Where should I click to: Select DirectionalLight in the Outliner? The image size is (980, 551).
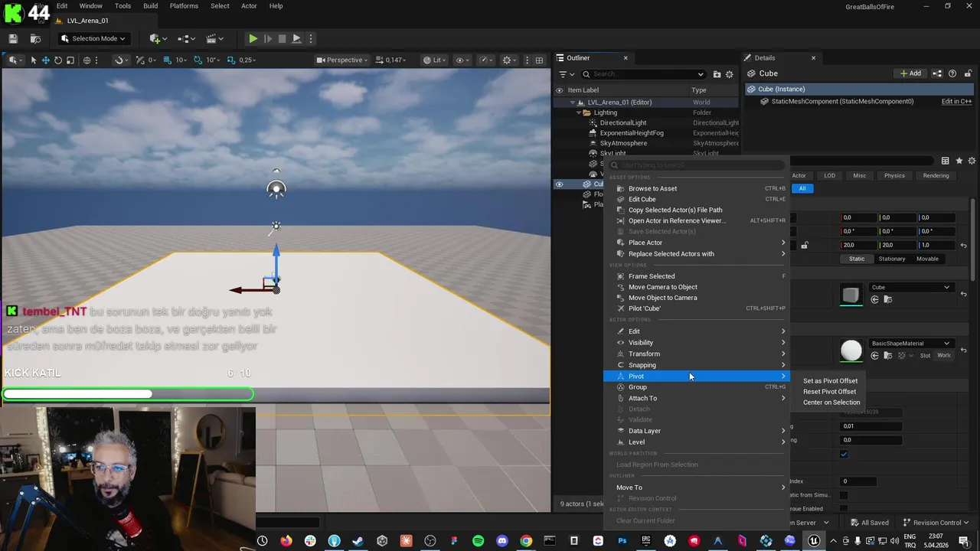pyautogui.click(x=623, y=122)
